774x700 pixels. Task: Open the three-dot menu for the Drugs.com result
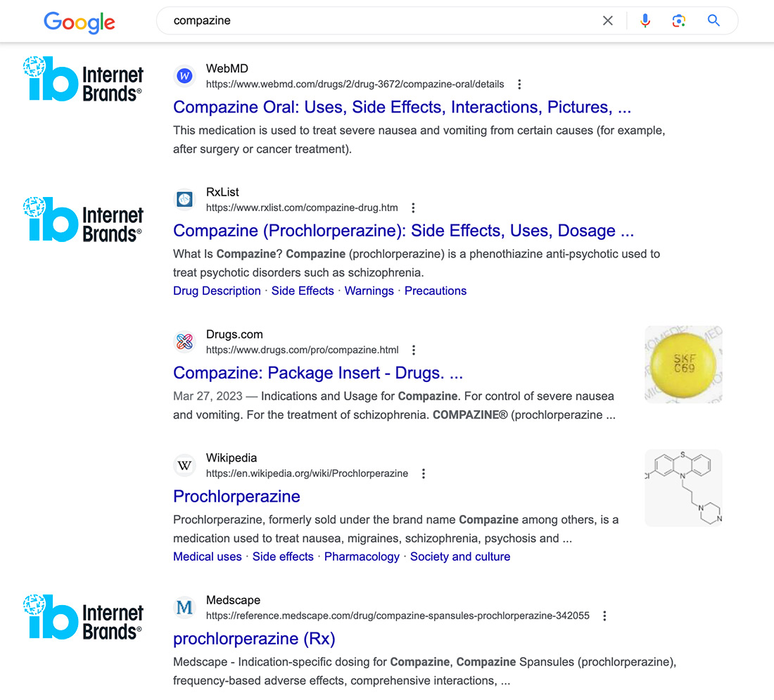[x=414, y=350]
